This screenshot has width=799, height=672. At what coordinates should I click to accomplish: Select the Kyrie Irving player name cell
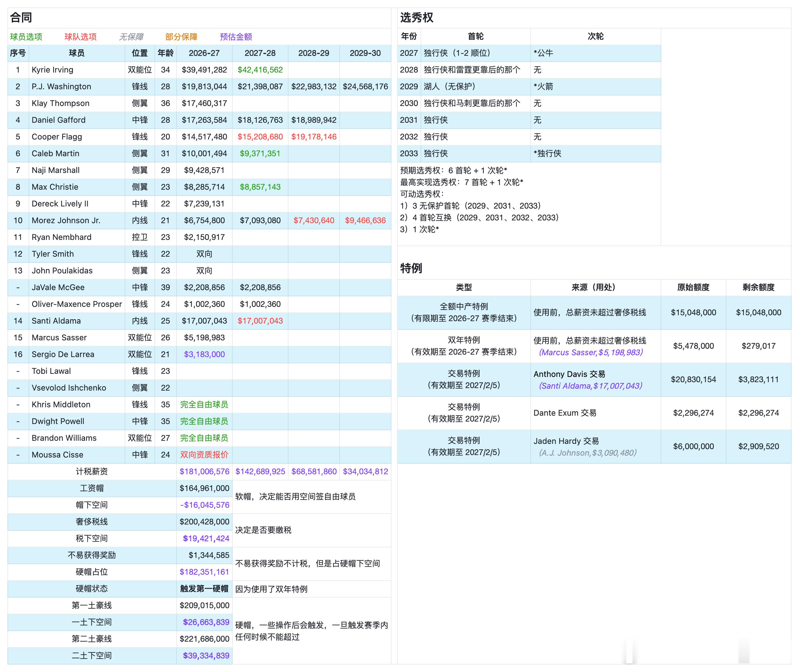click(x=77, y=70)
